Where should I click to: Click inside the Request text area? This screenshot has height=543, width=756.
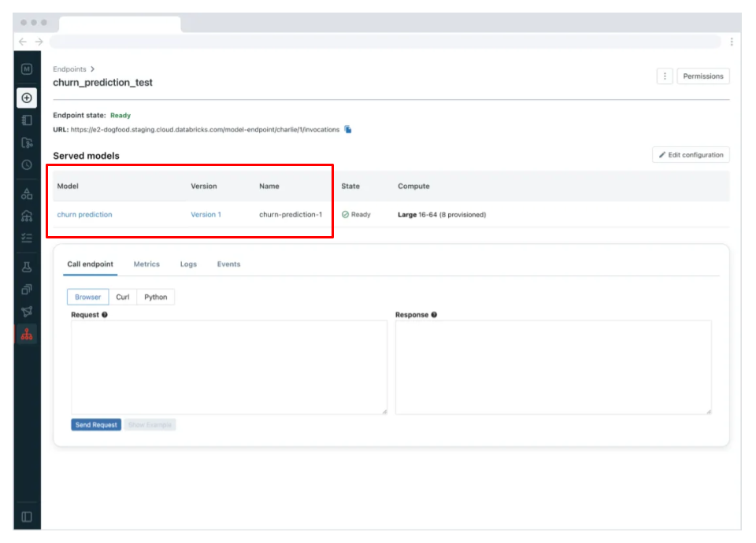click(229, 368)
